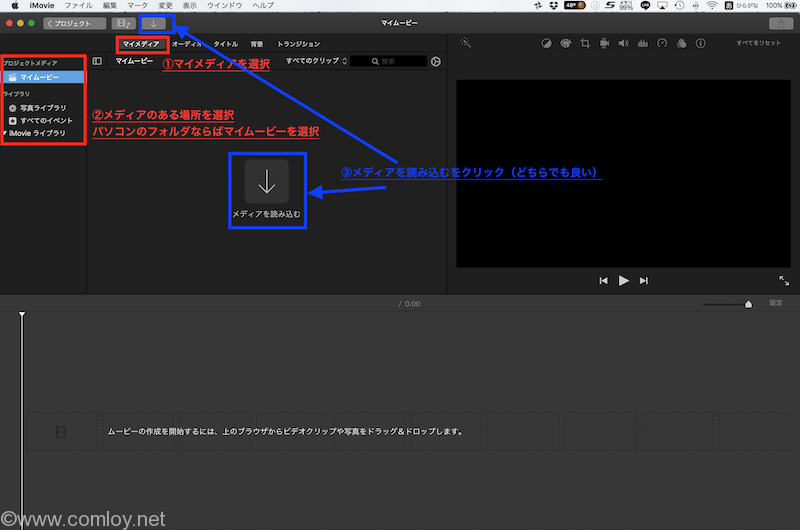Viewport: 800px width, 530px height.
Task: Open AirPlay display menu bar icon
Action: click(662, 6)
